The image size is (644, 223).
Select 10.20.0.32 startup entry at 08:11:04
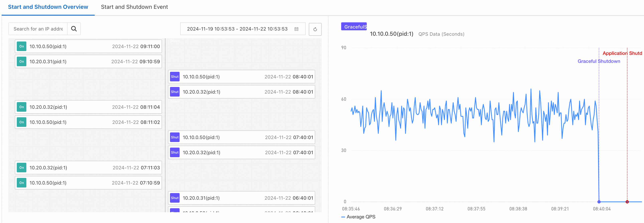88,107
